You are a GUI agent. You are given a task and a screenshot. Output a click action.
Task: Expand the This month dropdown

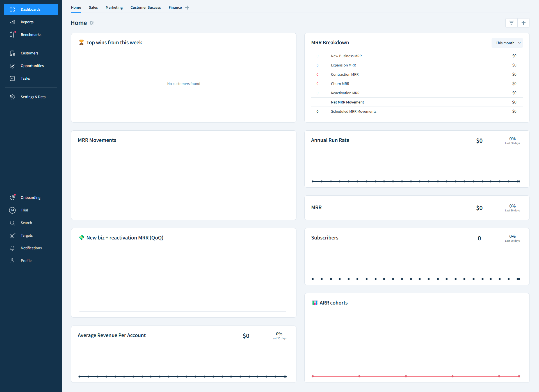click(507, 43)
